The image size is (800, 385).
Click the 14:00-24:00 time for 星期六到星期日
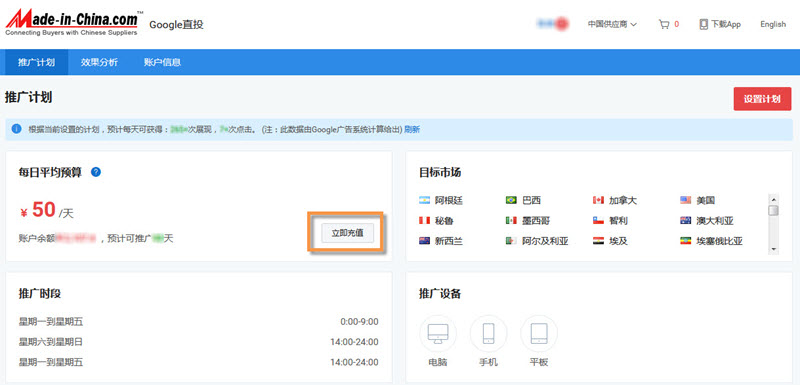pos(354,342)
